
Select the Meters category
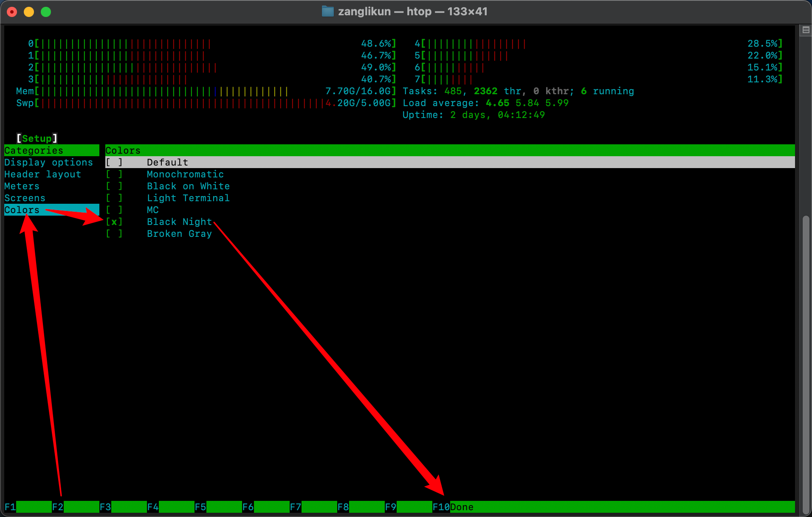22,186
